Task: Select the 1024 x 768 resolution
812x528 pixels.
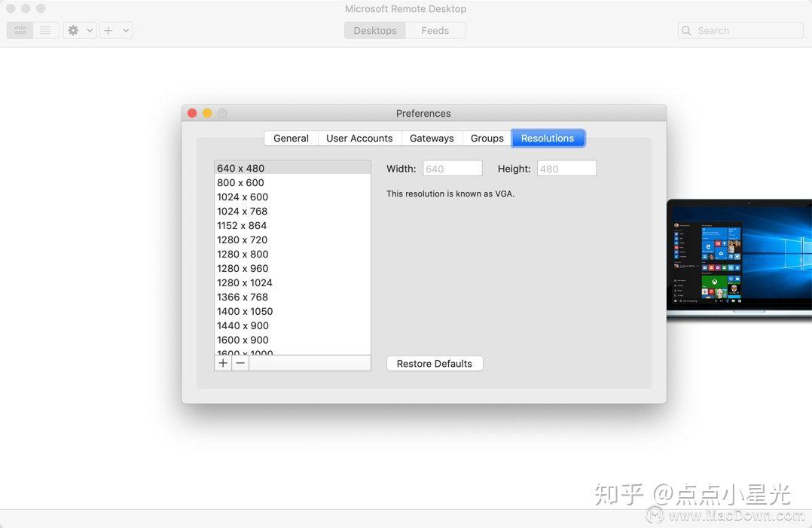Action: [x=292, y=211]
